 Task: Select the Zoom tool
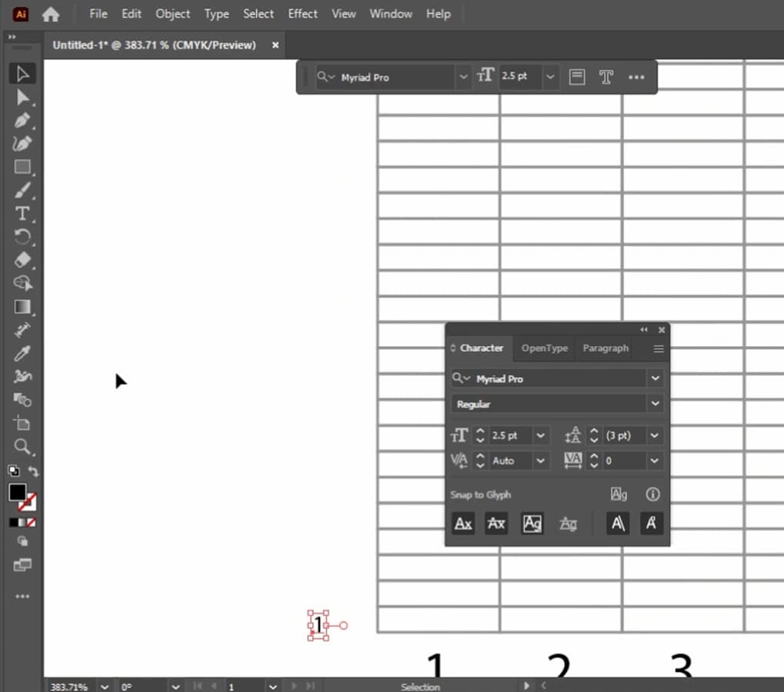[22, 446]
